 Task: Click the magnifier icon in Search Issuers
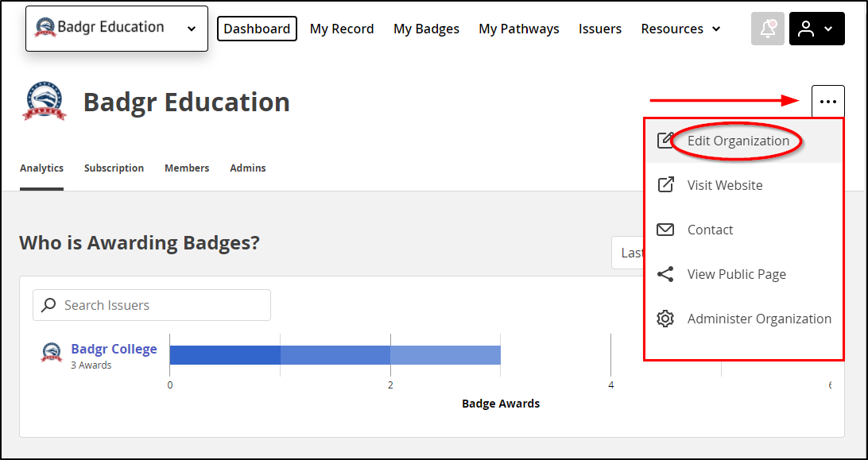pos(48,305)
